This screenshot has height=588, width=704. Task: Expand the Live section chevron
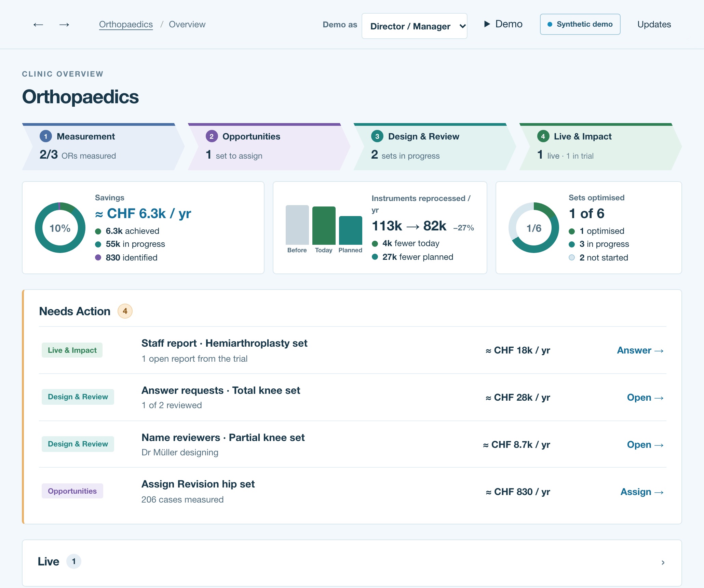663,562
